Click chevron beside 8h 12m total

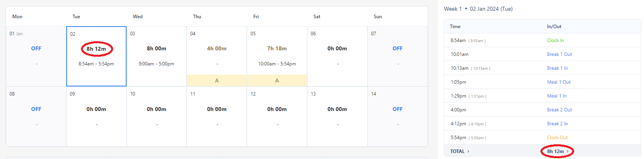tap(568, 151)
